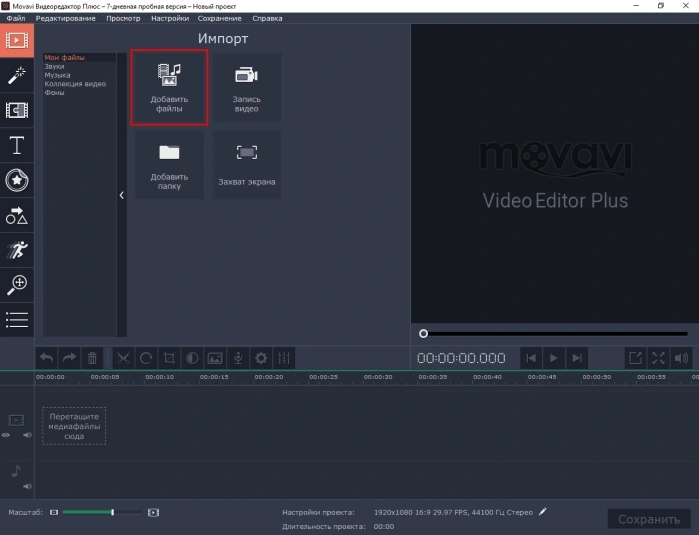699x535 pixels.
Task: Detach the preview window icon
Action: point(635,358)
